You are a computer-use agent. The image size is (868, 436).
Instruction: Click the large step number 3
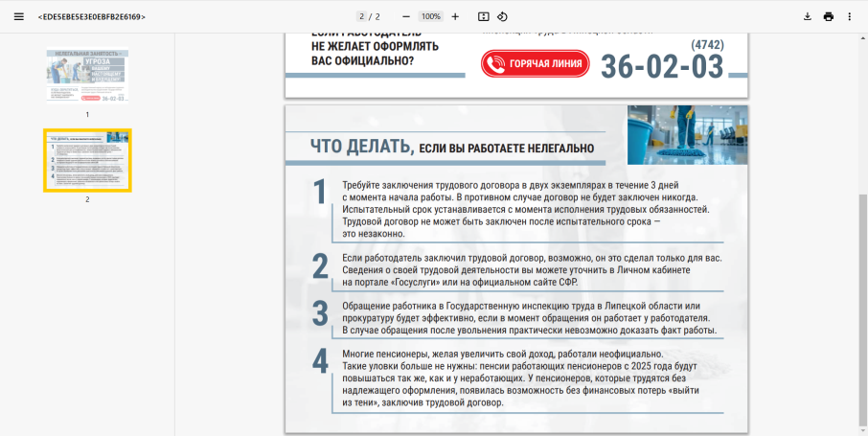click(x=320, y=314)
